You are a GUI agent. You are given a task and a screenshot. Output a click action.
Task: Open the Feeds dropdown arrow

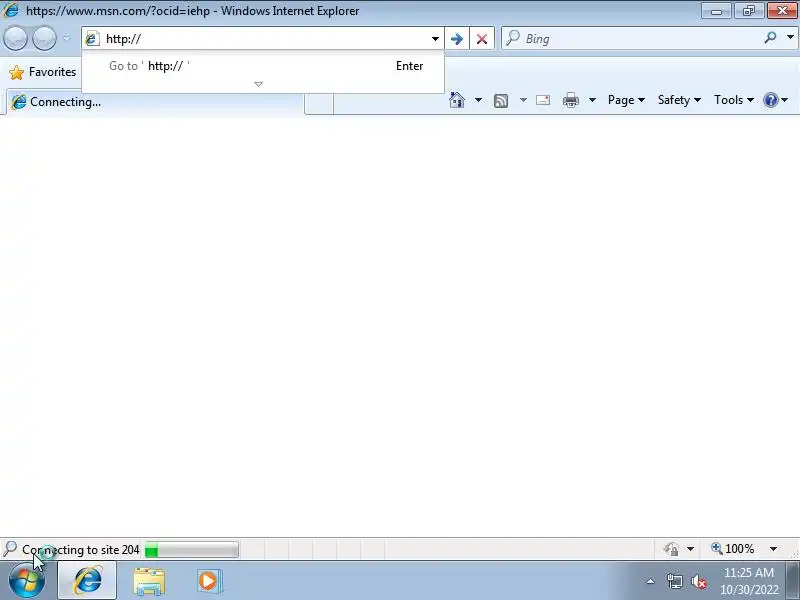[x=523, y=100]
